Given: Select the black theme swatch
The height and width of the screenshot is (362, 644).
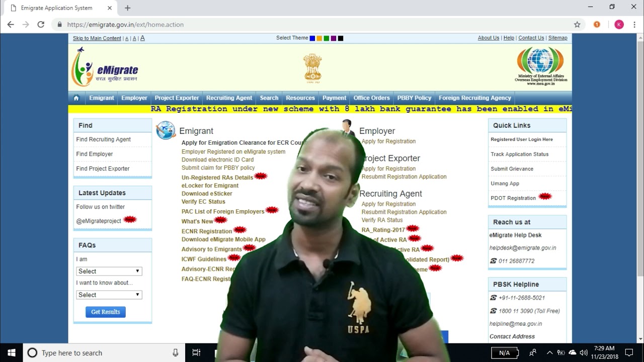Looking at the screenshot, I should click(x=341, y=38).
